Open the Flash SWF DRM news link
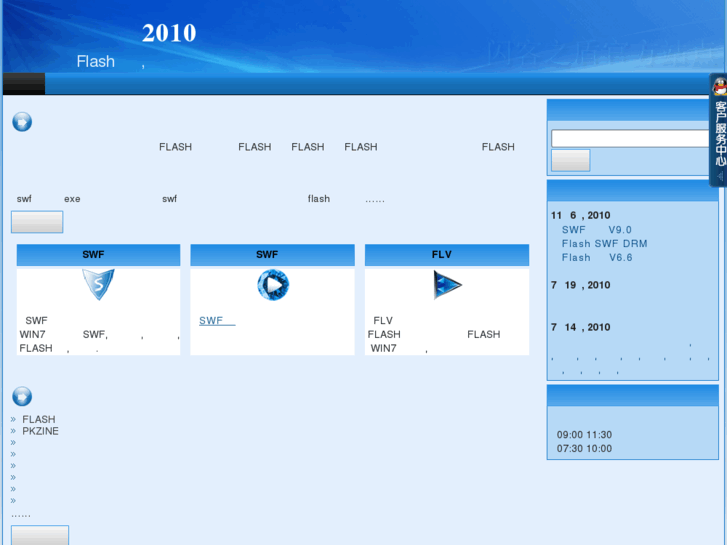The width and height of the screenshot is (727, 545). tap(604, 244)
